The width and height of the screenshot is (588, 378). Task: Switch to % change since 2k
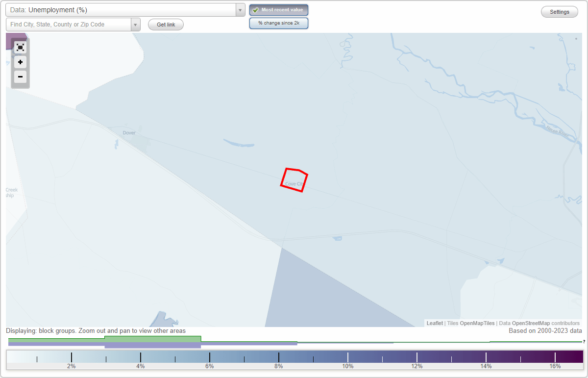coord(279,23)
